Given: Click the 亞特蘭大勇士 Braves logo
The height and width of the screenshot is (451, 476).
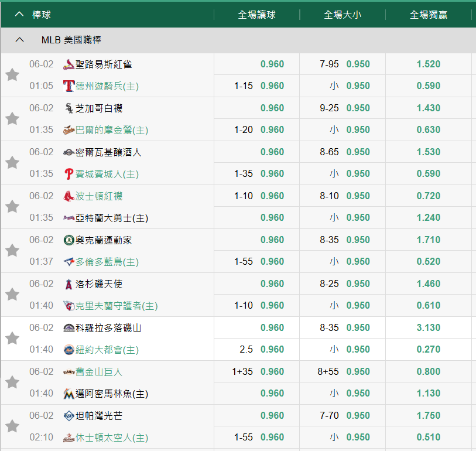Looking at the screenshot, I should pos(69,218).
